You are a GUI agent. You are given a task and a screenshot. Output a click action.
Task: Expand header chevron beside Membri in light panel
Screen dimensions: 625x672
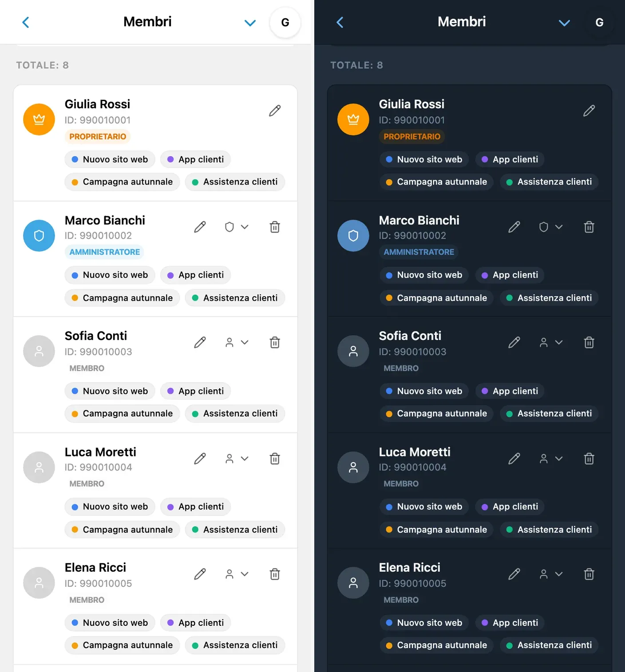[250, 23]
